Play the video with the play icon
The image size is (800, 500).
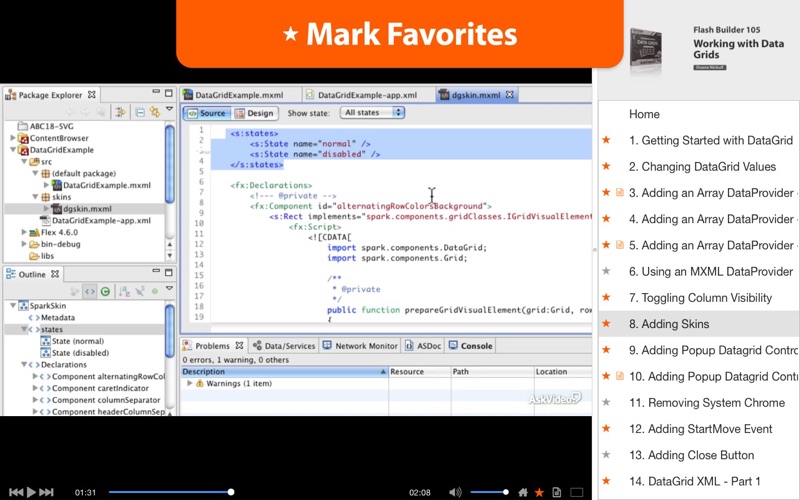pyautogui.click(x=31, y=492)
